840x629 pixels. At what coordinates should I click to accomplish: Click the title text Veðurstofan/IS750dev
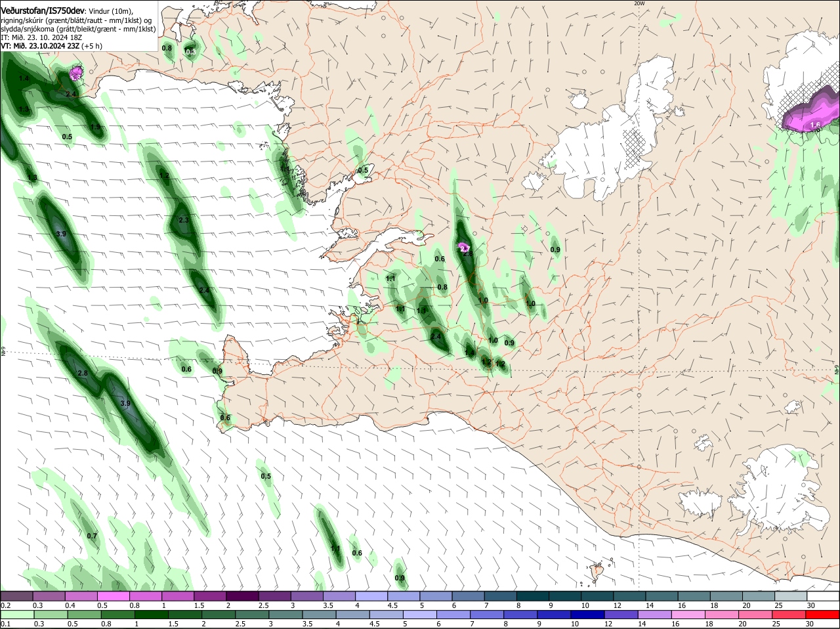click(x=43, y=11)
